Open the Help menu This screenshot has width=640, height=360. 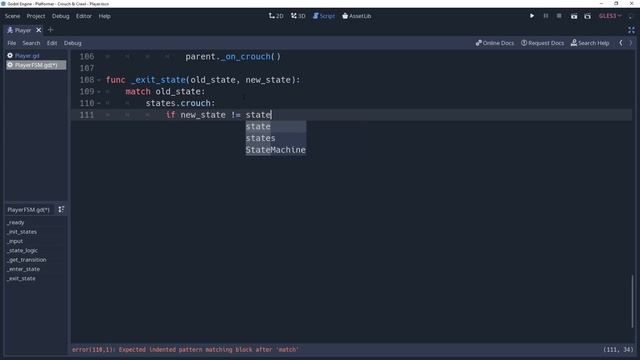tap(104, 16)
